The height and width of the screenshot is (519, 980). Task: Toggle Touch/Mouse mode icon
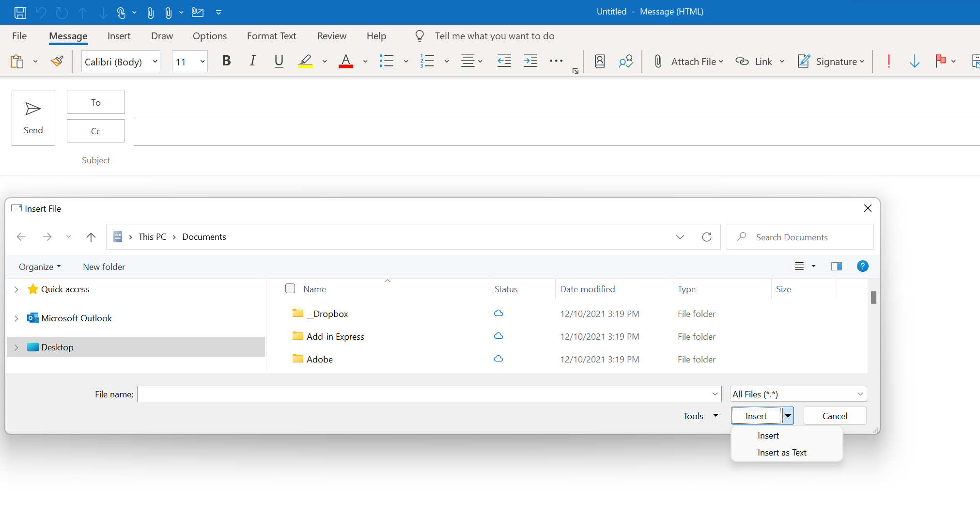(121, 13)
